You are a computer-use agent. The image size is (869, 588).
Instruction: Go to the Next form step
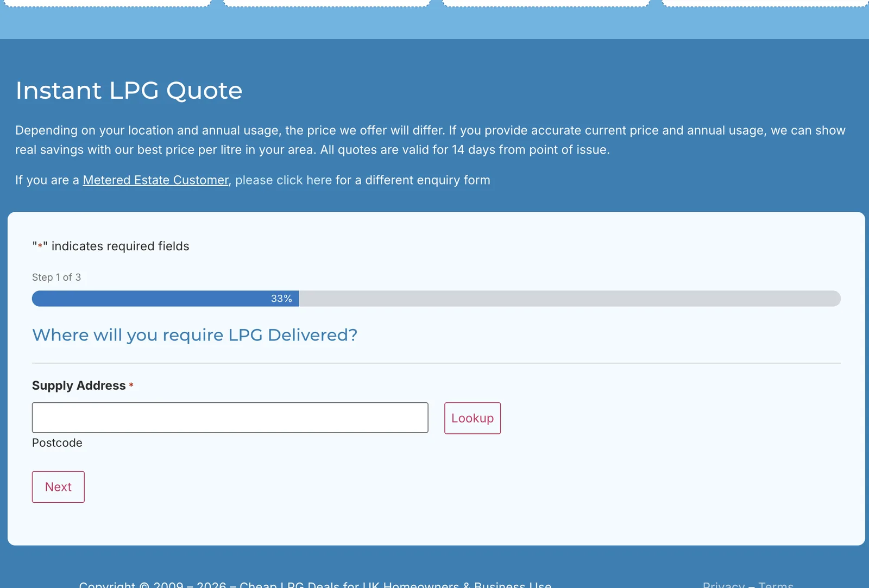(x=58, y=487)
